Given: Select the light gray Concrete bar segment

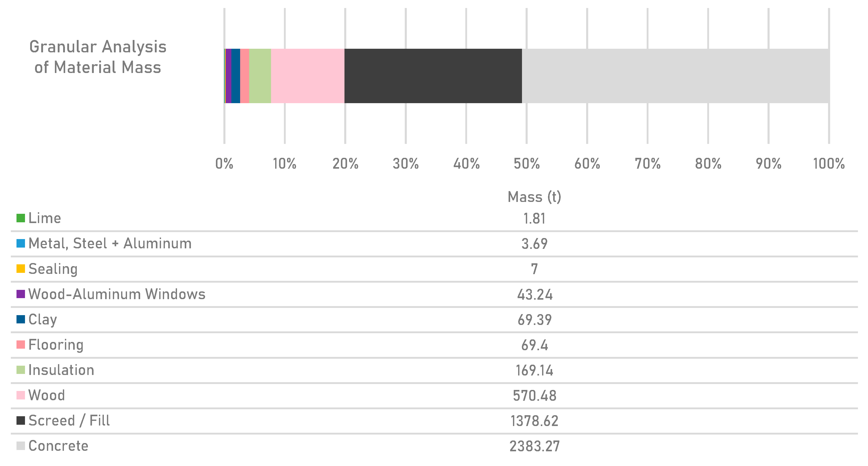Looking at the screenshot, I should pyautogui.click(x=675, y=76).
